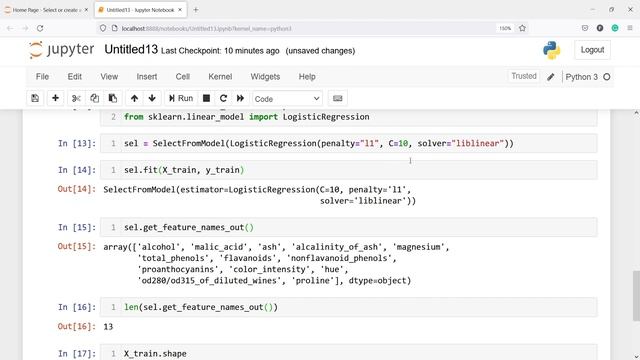
Task: Open the cell type Code dropdown
Action: tap(287, 99)
